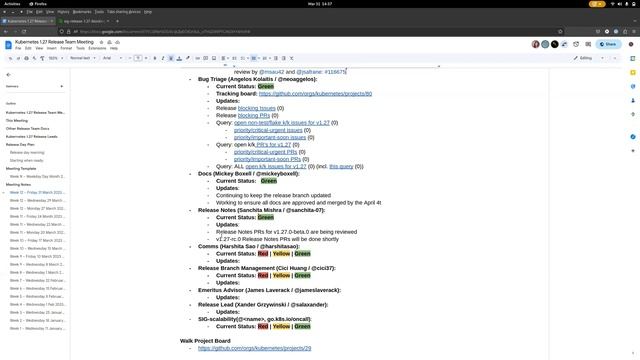
Task: Select outline item 'Release Day Plan'
Action: (20, 144)
